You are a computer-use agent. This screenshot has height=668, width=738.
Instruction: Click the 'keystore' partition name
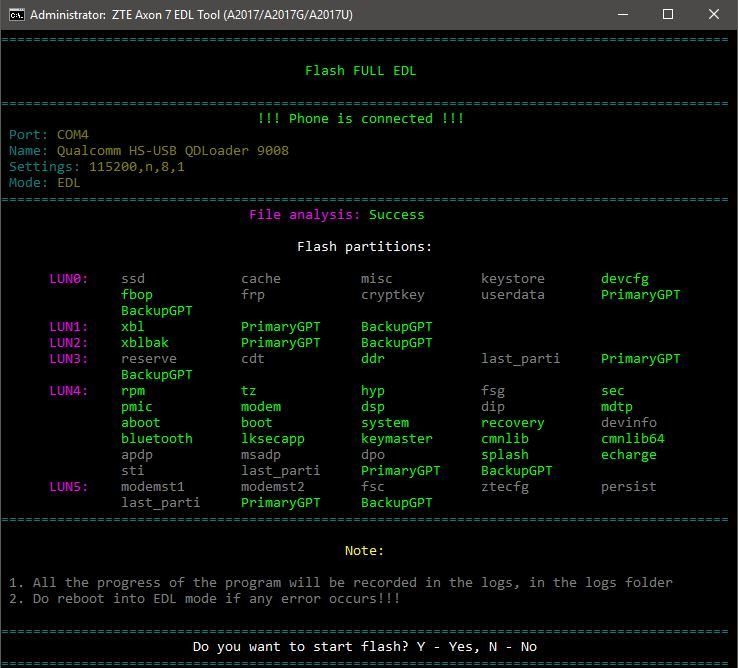(513, 279)
